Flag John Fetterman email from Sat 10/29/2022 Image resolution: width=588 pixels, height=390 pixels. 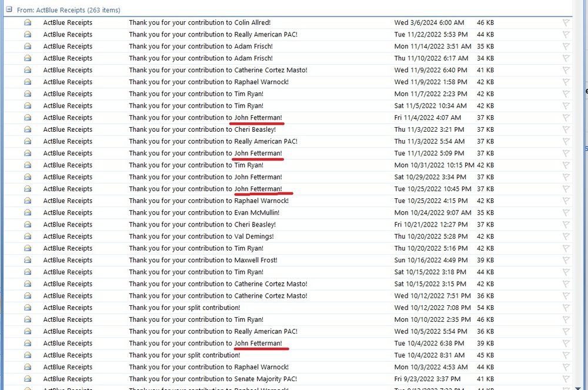(566, 177)
